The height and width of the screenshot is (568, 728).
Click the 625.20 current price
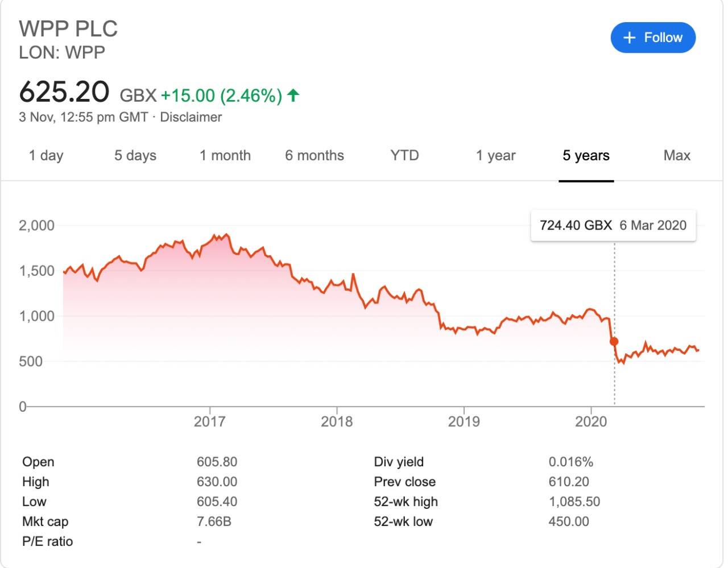point(64,92)
